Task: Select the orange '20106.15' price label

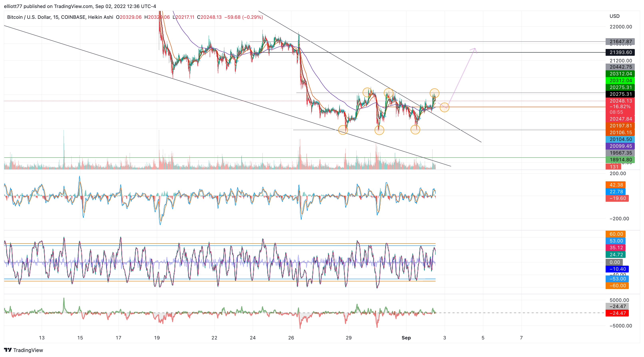Action: (x=620, y=133)
